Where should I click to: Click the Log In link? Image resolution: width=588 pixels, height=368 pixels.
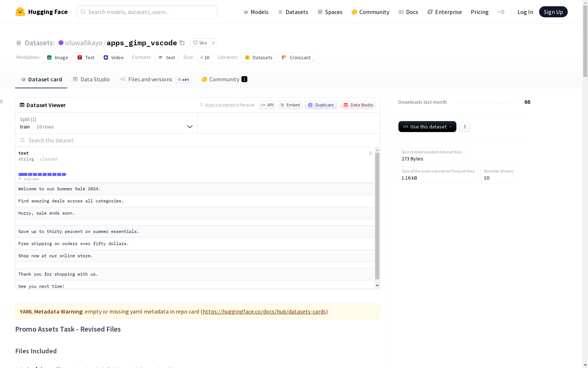click(525, 12)
